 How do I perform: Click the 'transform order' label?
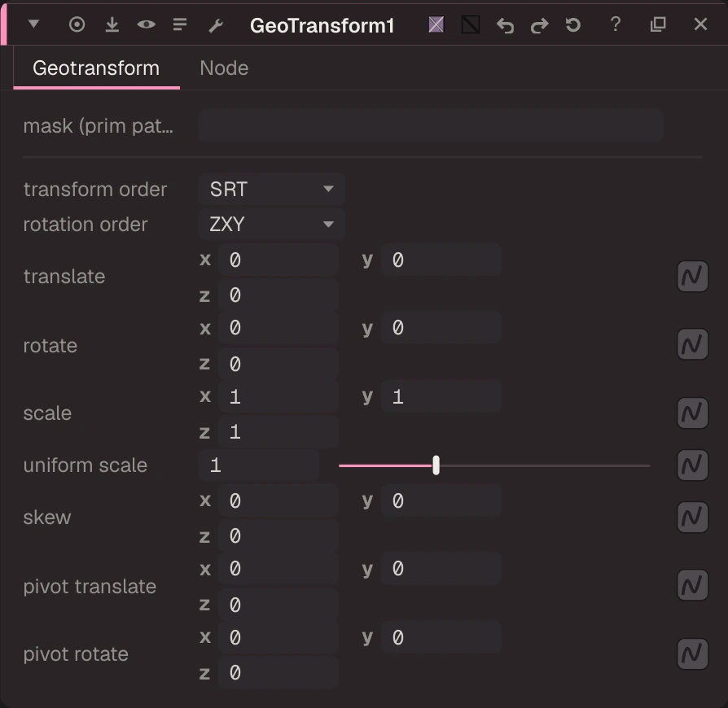[x=94, y=190]
